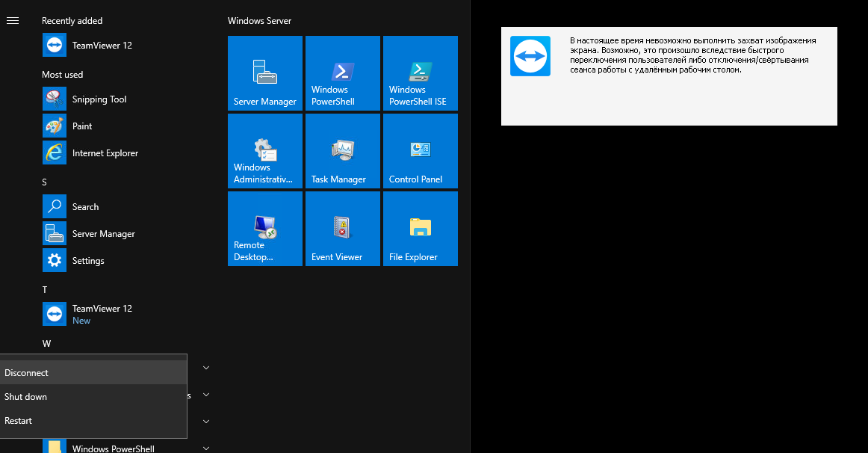This screenshot has height=453, width=868.
Task: Select Shut down from the power menu
Action: [93, 396]
